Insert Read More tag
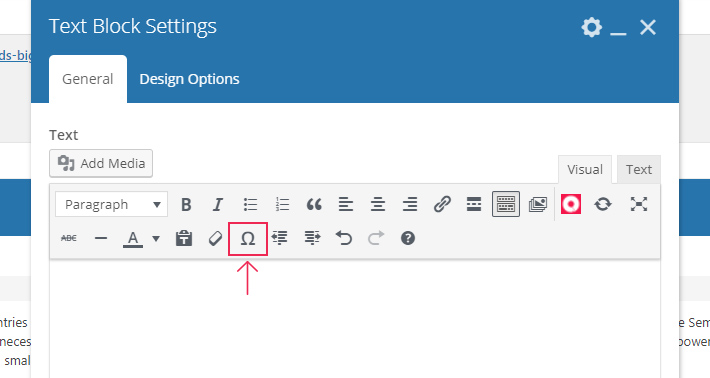 474,205
